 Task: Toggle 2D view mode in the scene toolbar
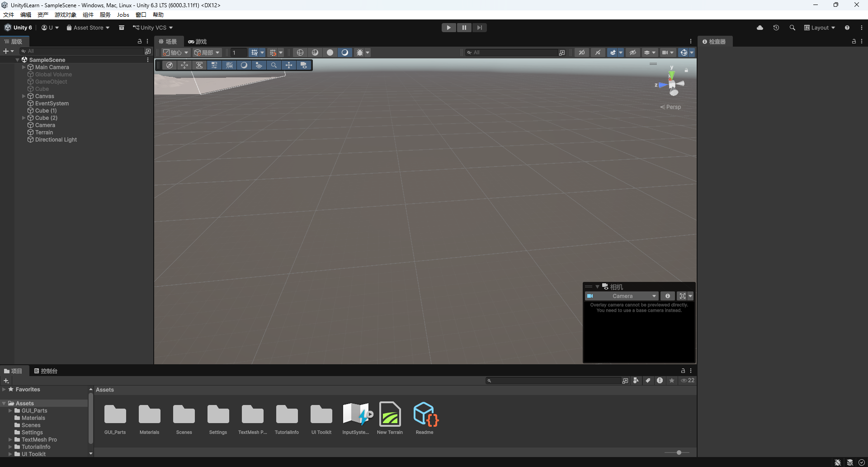[x=582, y=52]
